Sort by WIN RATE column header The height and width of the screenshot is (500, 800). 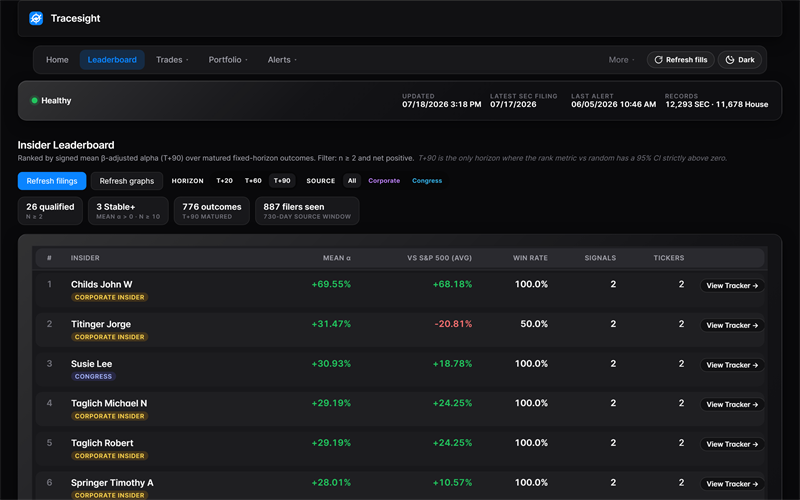point(530,258)
